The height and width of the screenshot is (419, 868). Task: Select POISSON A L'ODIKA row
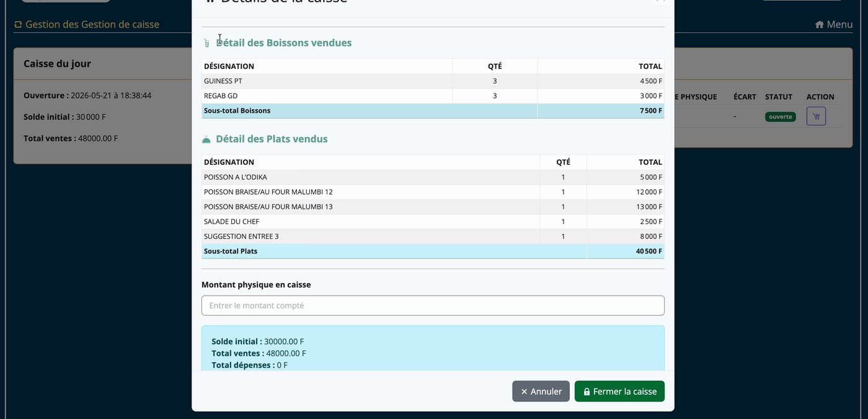pos(433,177)
